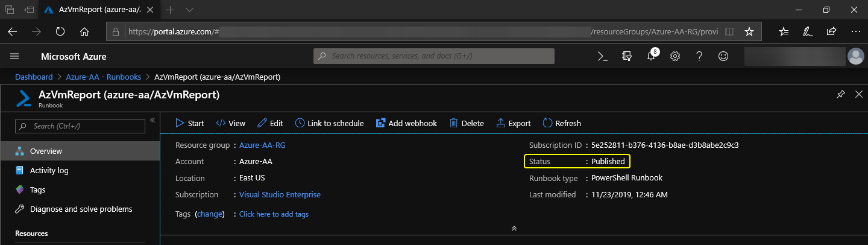The image size is (868, 245).
Task: Collapse the left sidebar menu
Action: [153, 121]
